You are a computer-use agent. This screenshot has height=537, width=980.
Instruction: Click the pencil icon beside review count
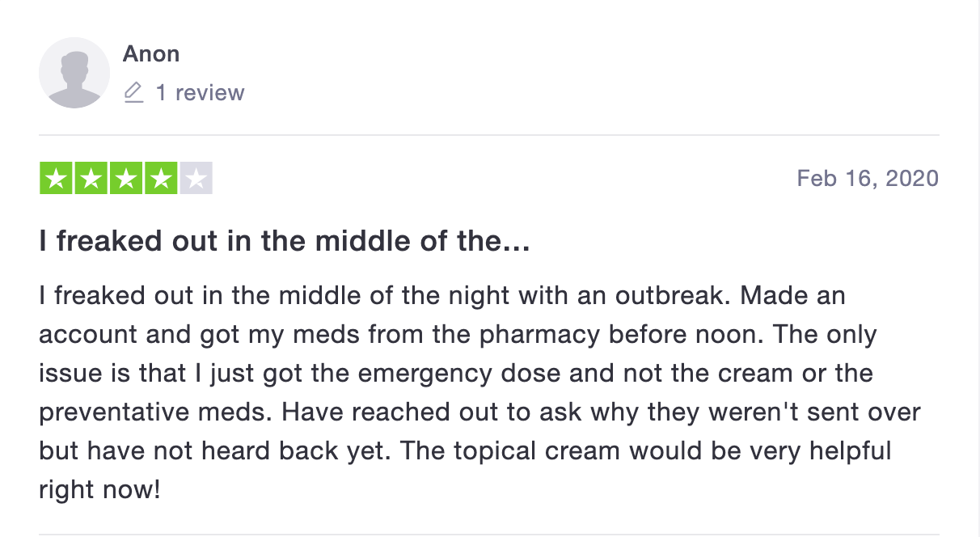(x=133, y=93)
